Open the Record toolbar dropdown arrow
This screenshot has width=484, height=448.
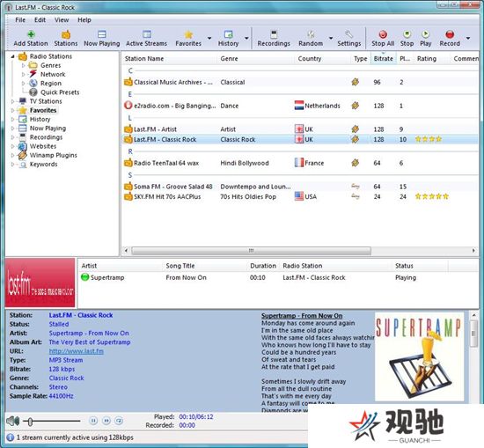coord(468,38)
